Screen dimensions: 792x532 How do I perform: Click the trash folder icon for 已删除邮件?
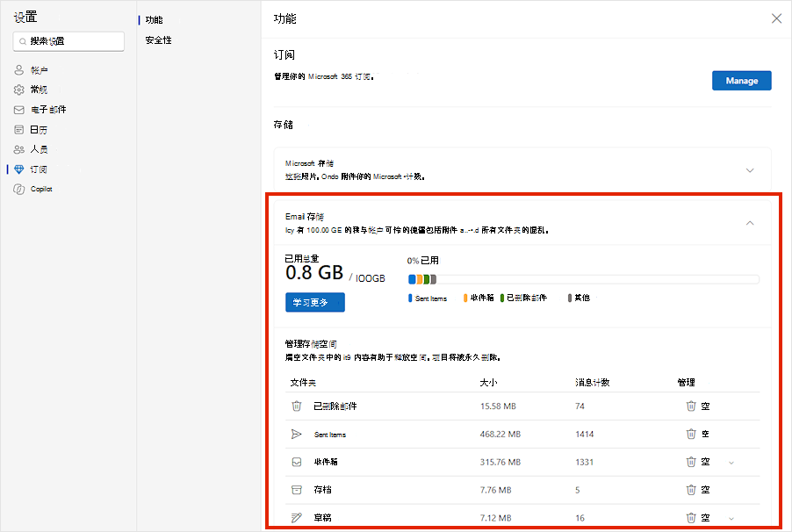coord(297,406)
